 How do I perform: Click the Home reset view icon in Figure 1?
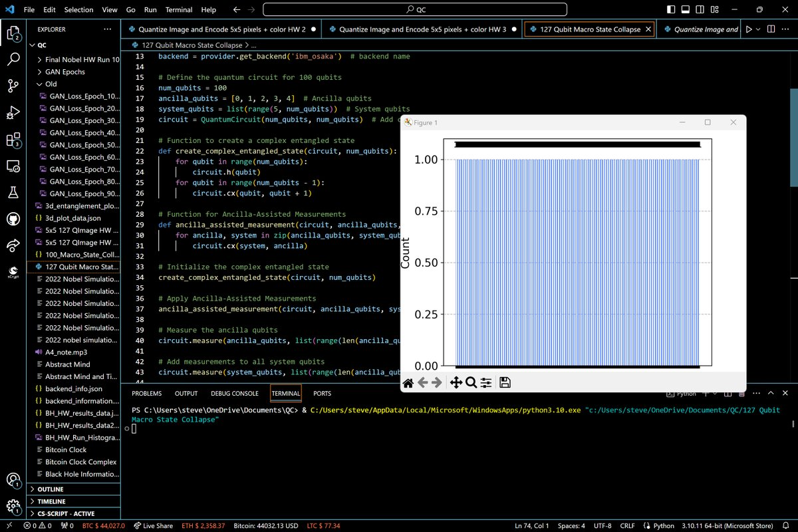coord(408,382)
